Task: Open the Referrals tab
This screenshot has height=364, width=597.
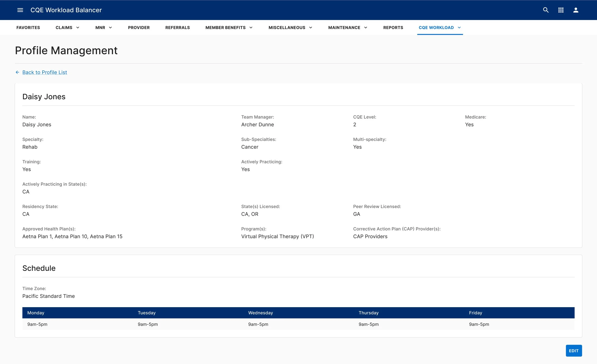Action: [177, 28]
